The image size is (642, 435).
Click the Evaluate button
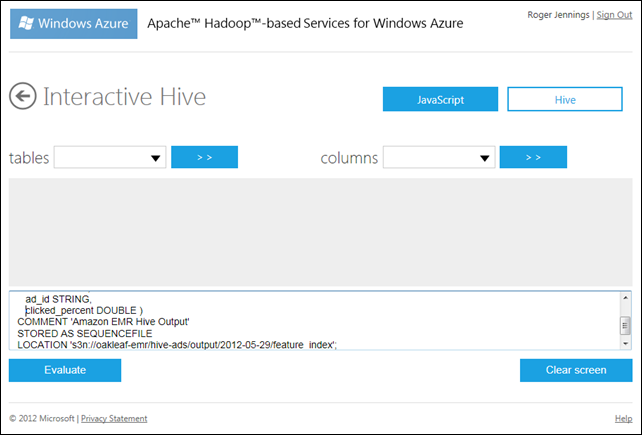pyautogui.click(x=65, y=370)
